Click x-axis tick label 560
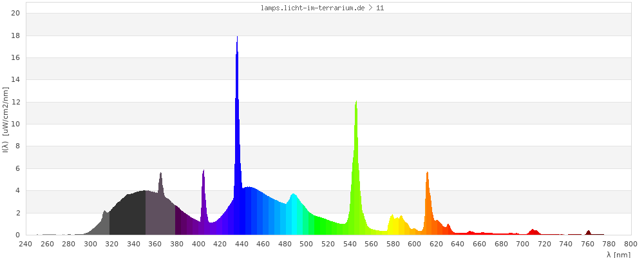Screen dimensions: 644x258 (x=372, y=244)
